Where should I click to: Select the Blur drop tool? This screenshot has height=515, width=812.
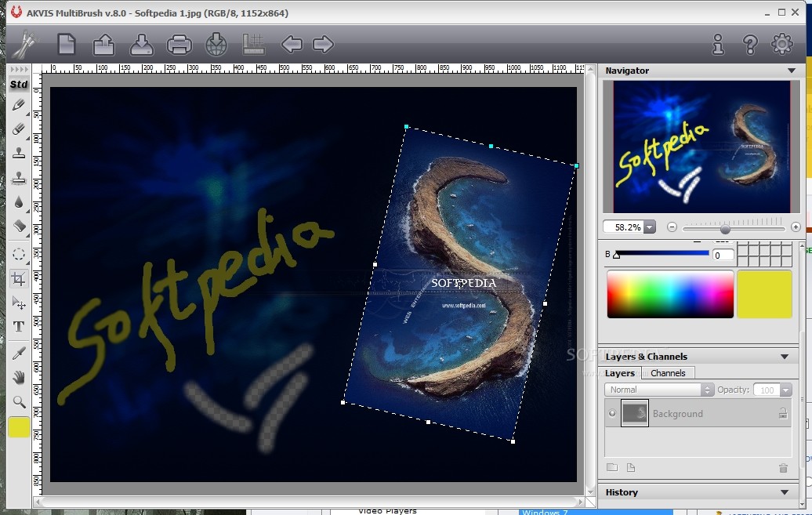click(19, 201)
